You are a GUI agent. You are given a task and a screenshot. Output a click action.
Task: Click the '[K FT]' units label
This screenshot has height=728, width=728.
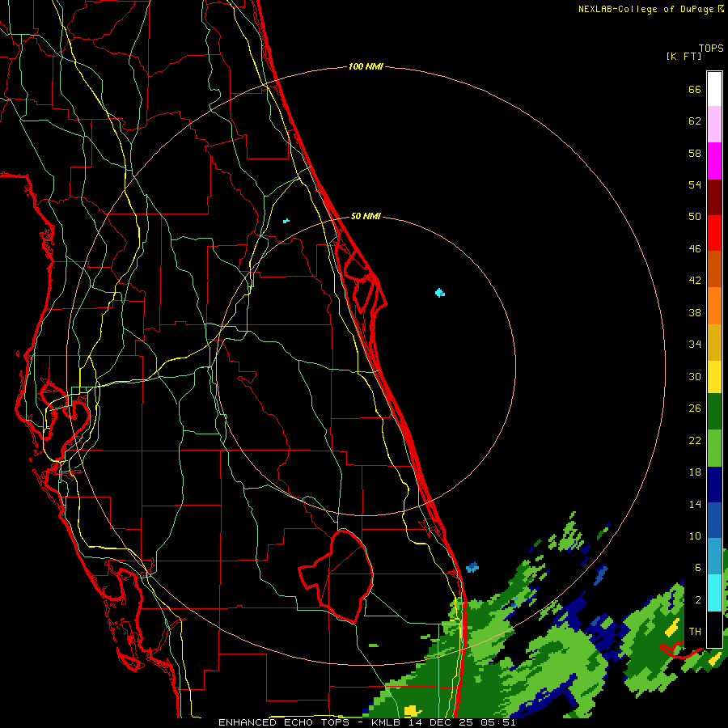click(x=684, y=56)
